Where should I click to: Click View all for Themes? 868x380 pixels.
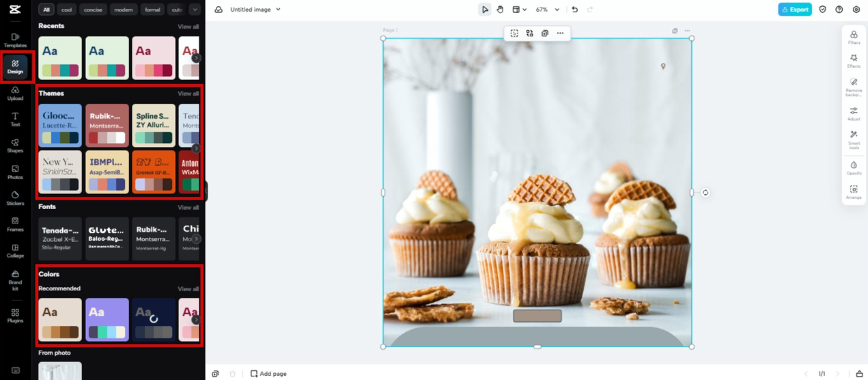coord(188,94)
